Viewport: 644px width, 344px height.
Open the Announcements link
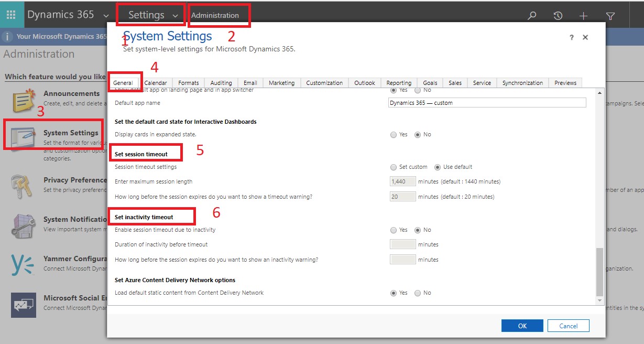pos(72,94)
